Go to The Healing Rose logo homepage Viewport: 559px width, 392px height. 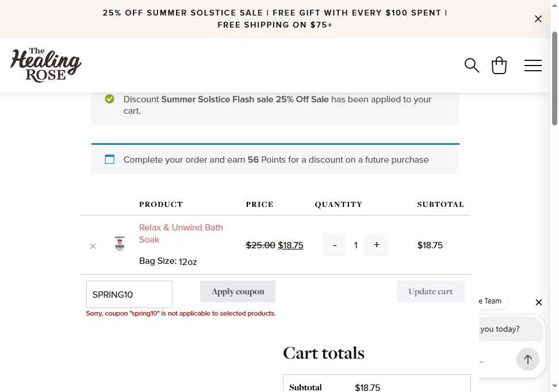pos(45,65)
